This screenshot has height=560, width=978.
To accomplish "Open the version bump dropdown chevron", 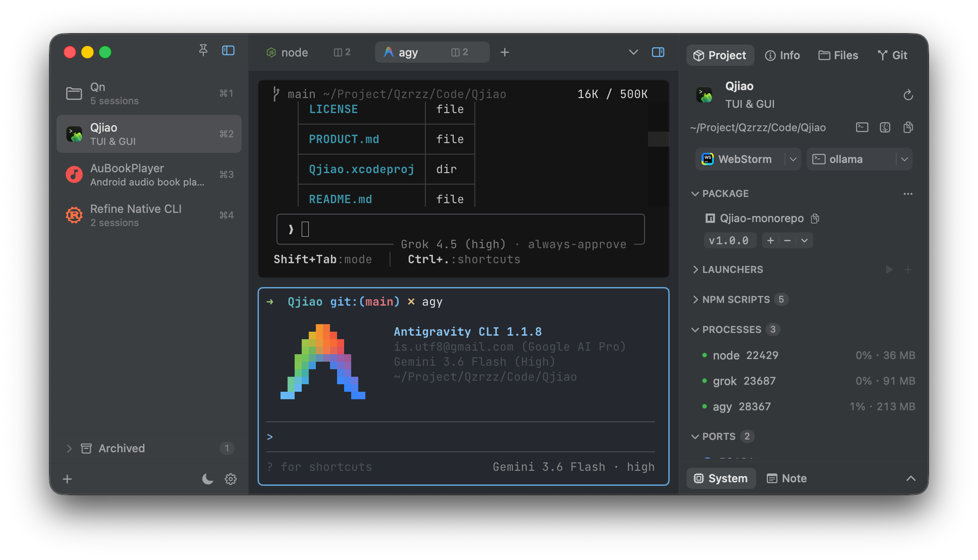I will pyautogui.click(x=804, y=240).
